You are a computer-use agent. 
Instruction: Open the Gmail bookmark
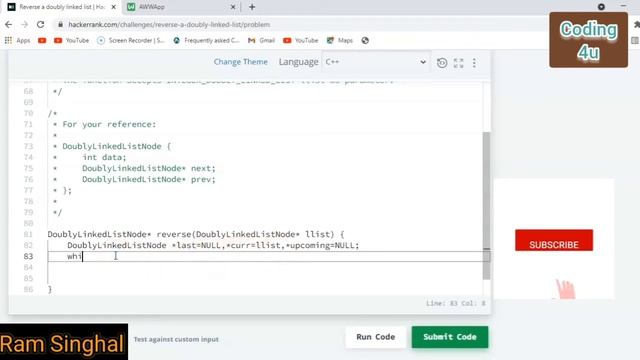point(262,40)
